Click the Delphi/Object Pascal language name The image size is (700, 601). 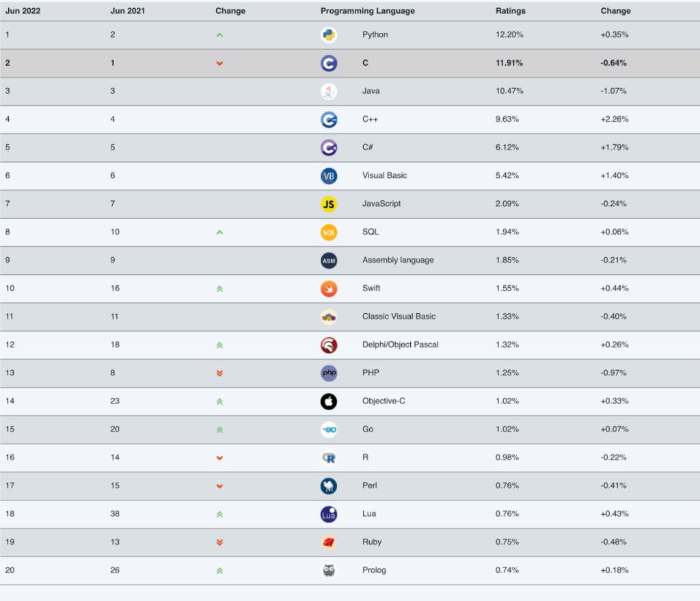click(x=400, y=345)
